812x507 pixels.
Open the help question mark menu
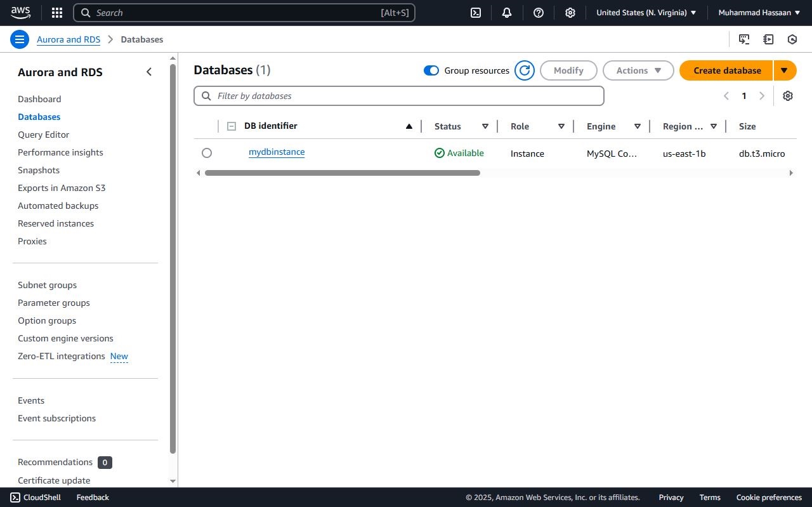click(539, 13)
